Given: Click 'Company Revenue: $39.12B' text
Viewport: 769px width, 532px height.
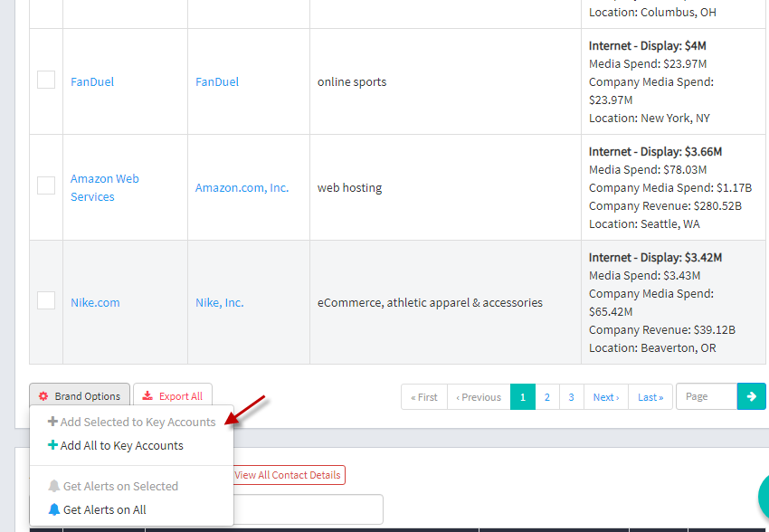Looking at the screenshot, I should click(x=662, y=330).
